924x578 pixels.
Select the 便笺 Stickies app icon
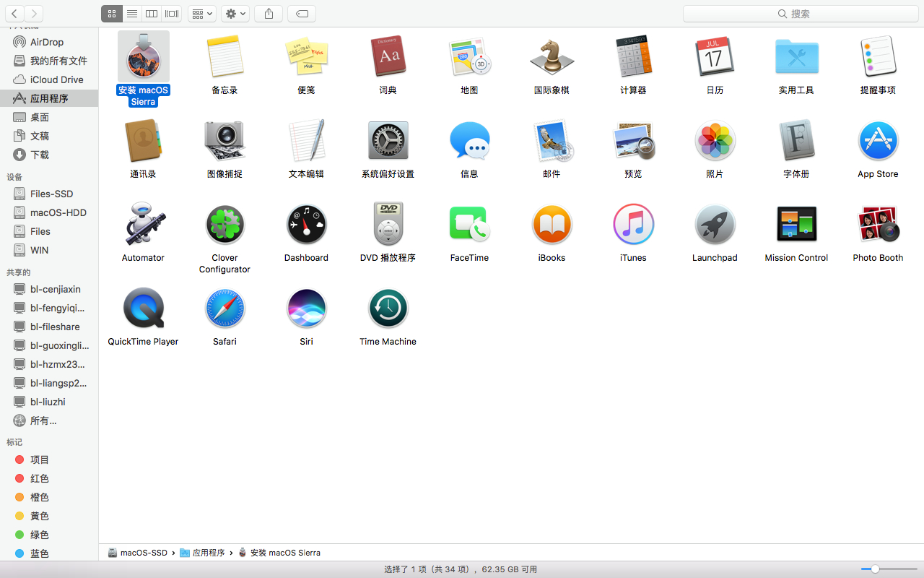pyautogui.click(x=306, y=57)
